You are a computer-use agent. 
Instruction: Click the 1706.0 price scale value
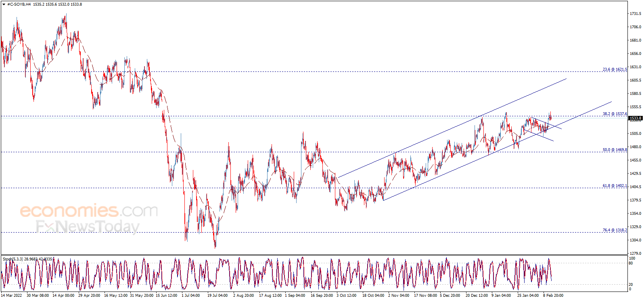[x=636, y=27]
